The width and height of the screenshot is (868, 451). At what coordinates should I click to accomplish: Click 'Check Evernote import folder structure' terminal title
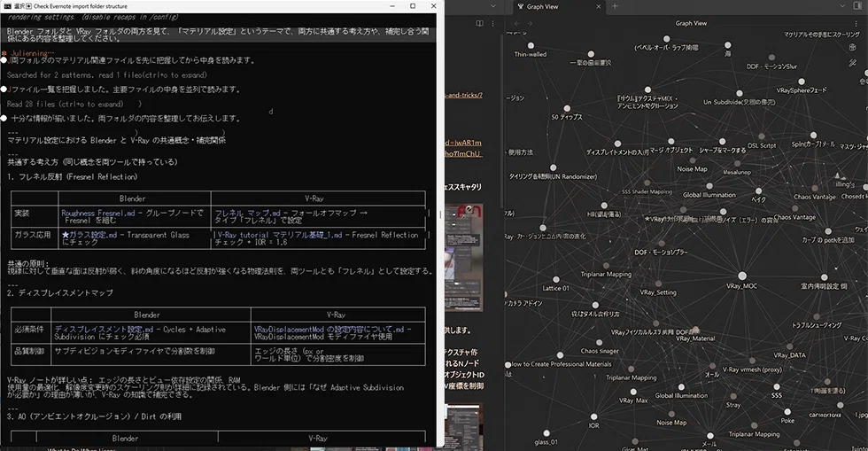(81, 6)
